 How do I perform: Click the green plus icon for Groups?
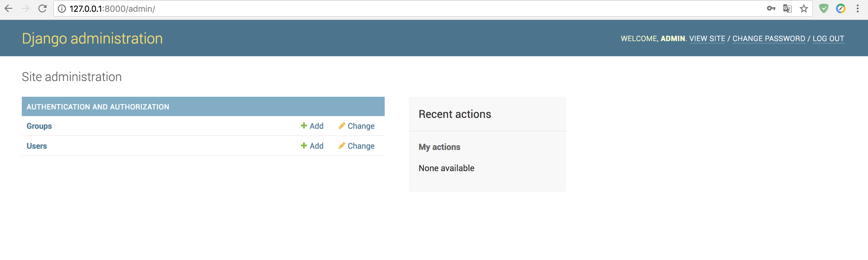[x=304, y=126]
